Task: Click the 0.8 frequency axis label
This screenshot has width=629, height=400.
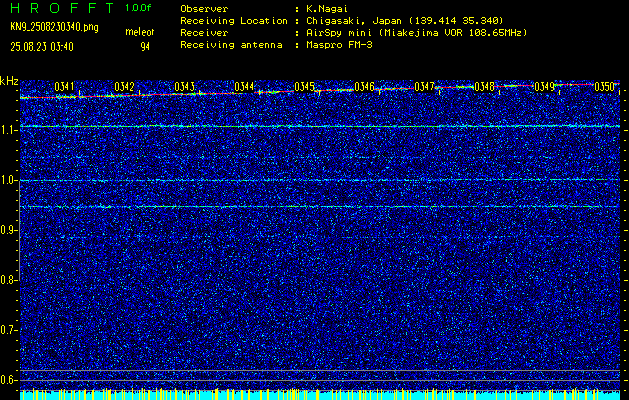Action: tap(9, 280)
